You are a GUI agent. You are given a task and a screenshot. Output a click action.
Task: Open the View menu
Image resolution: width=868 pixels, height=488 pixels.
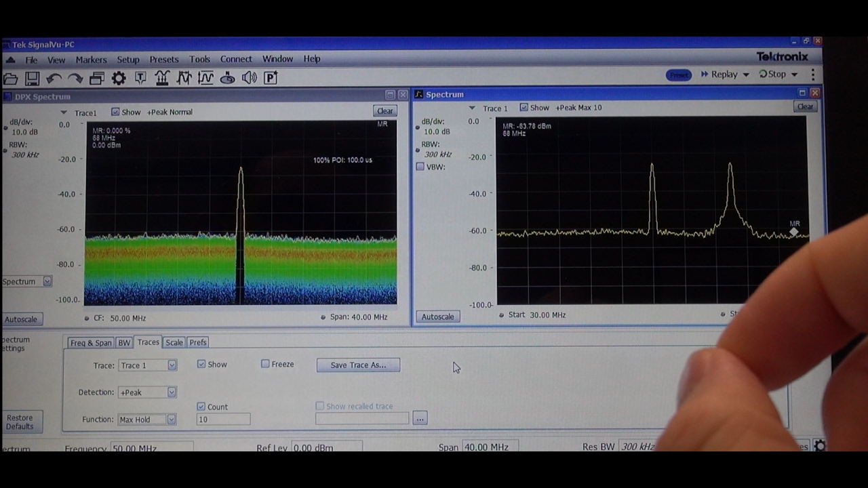click(x=56, y=60)
